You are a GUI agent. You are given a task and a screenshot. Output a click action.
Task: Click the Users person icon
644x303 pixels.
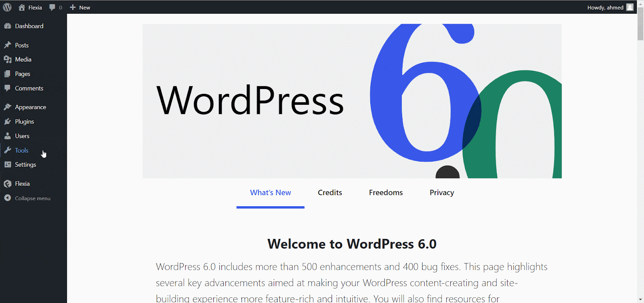7,136
